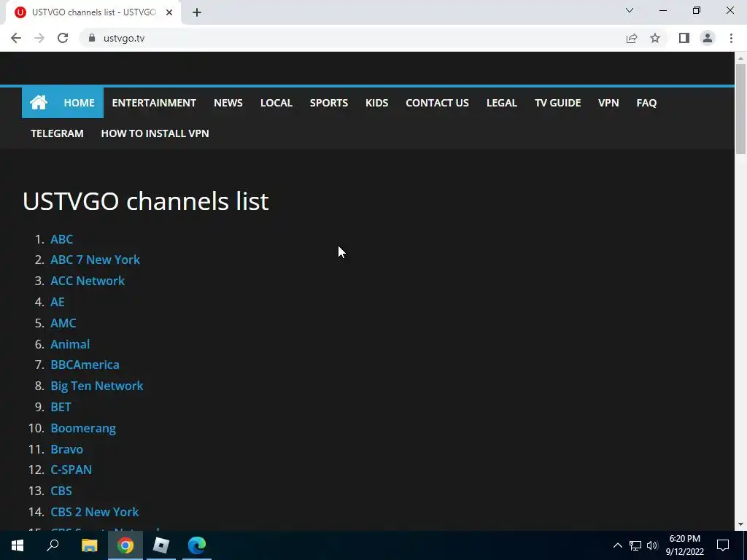
Task: Open the LOCAL menu
Action: point(276,103)
